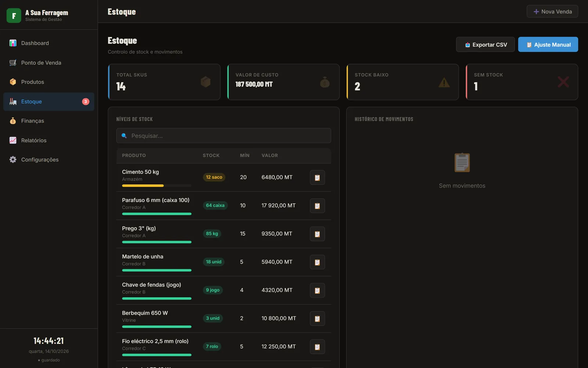The height and width of the screenshot is (368, 588).
Task: Click the Configurações gear icon
Action: point(13,159)
